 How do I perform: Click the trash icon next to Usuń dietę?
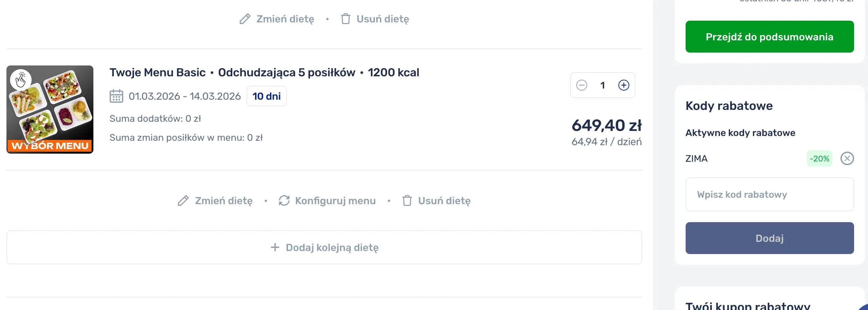346,19
